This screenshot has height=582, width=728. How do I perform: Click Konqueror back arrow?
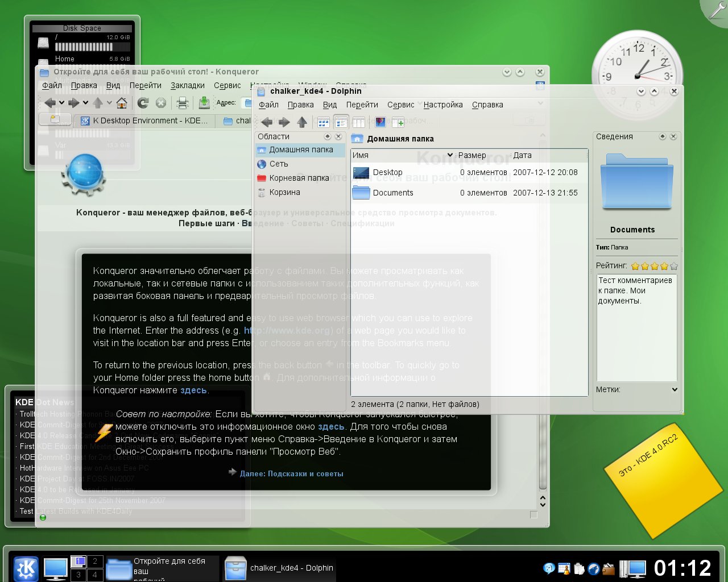[x=50, y=103]
